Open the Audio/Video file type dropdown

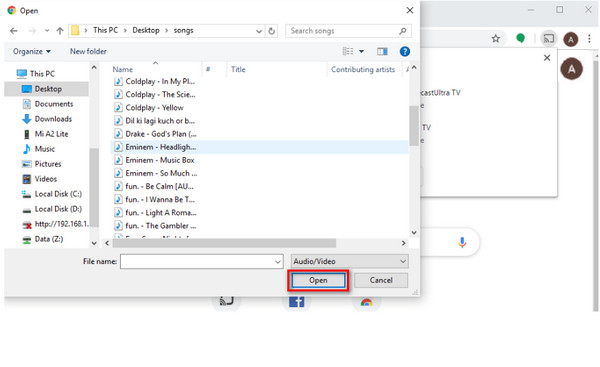[x=349, y=261]
